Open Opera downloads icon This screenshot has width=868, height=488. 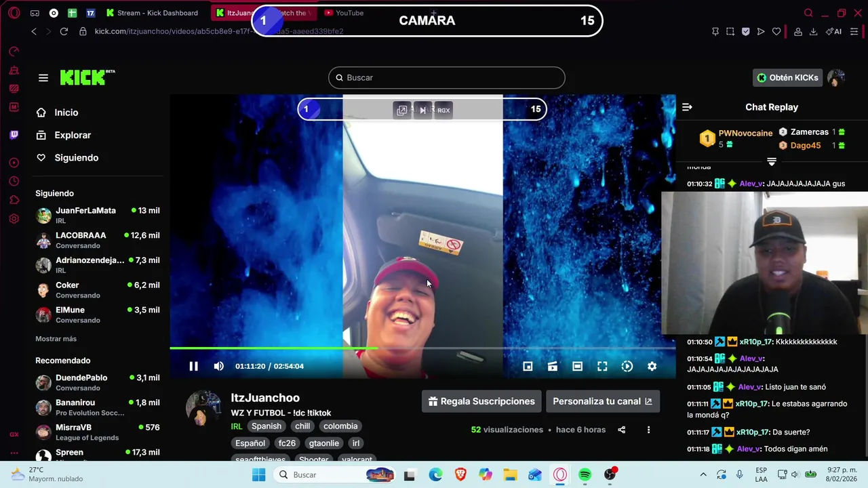click(813, 31)
